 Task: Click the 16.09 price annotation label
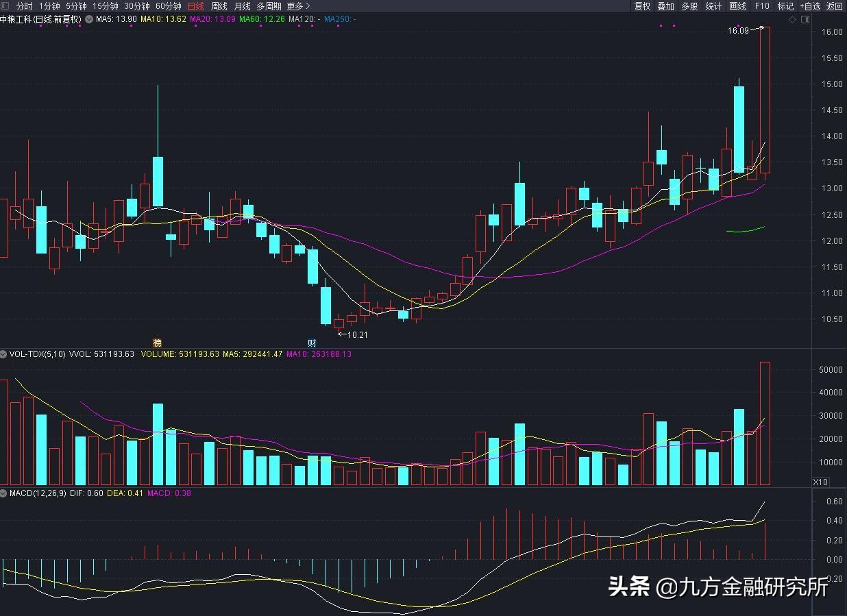click(x=737, y=31)
